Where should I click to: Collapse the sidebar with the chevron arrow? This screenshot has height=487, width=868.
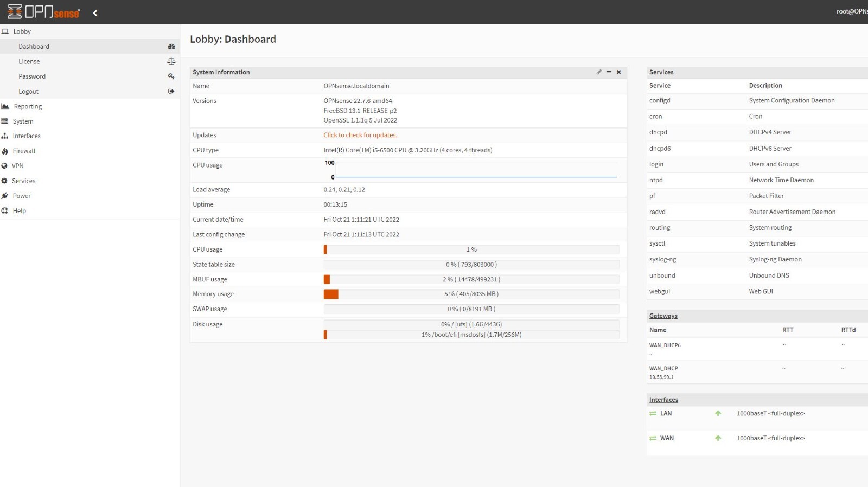click(95, 13)
